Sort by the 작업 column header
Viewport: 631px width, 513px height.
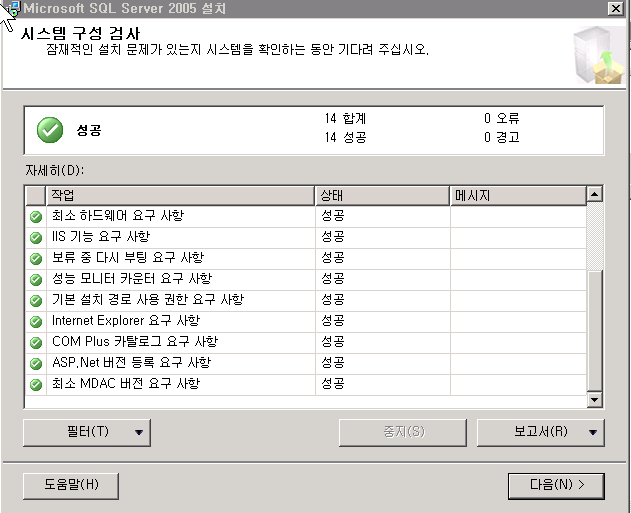[180, 196]
